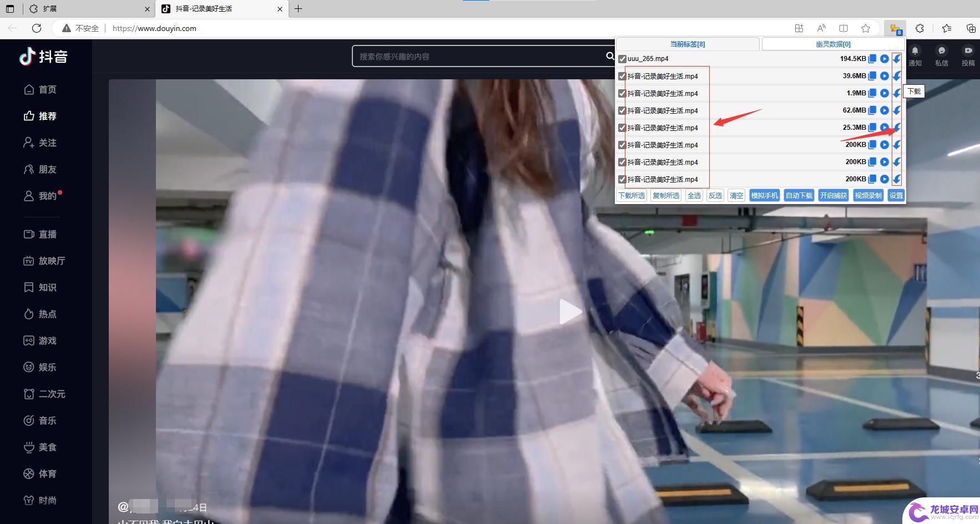Open the apps grid icon in address bar

pos(799,28)
